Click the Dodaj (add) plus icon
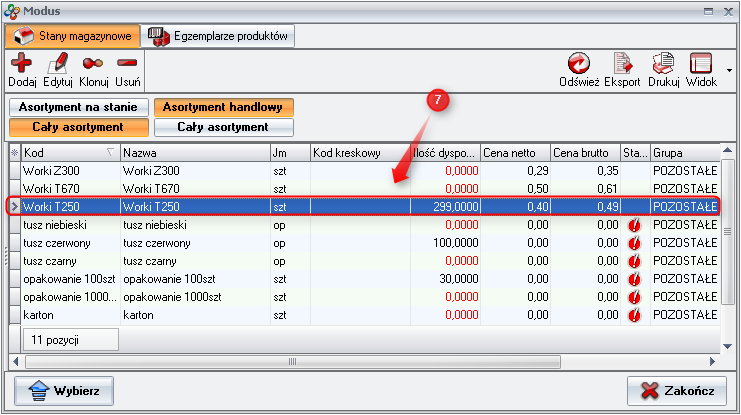 (21, 64)
